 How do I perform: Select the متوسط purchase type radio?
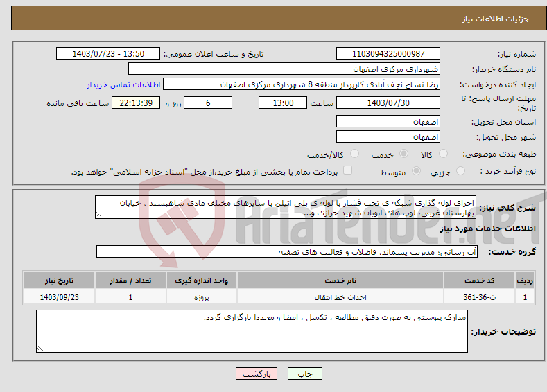[x=416, y=171]
